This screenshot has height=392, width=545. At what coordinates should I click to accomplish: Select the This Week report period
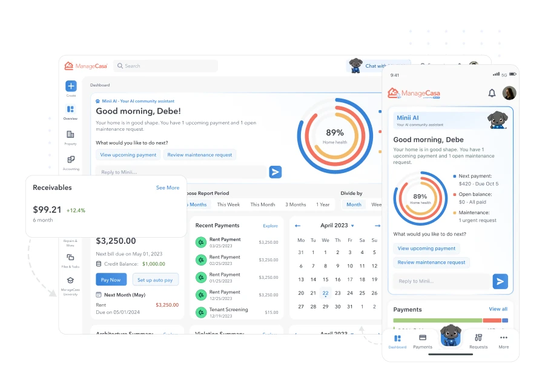228,204
